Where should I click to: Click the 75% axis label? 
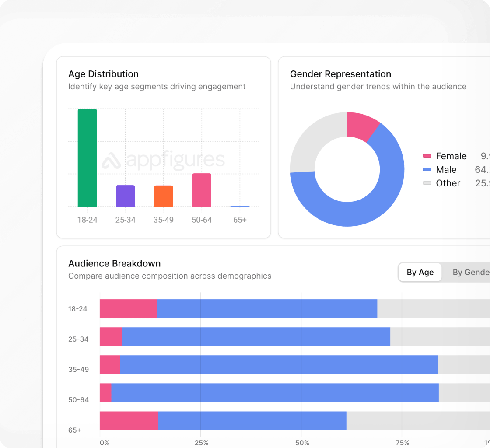[x=402, y=443]
